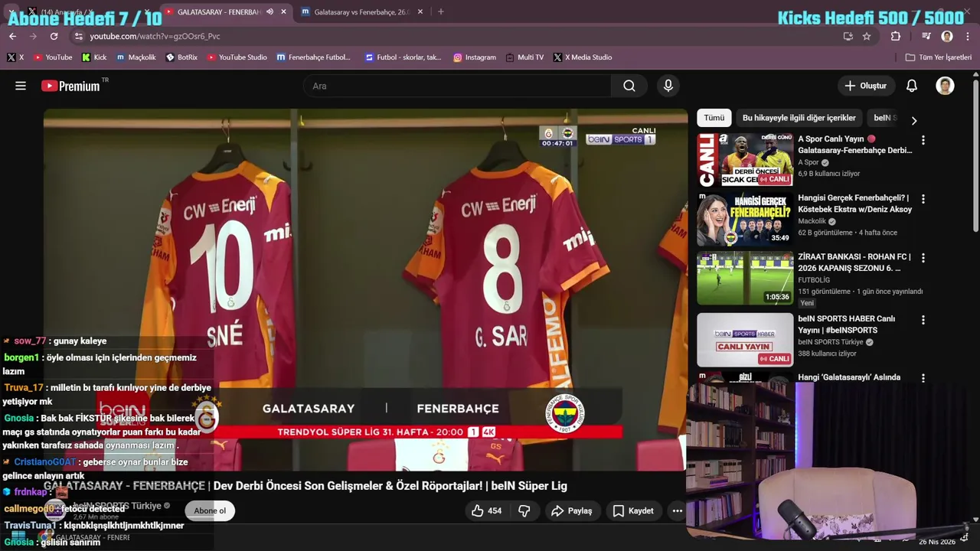Open options for beIN SPORTS HABER video

[923, 319]
